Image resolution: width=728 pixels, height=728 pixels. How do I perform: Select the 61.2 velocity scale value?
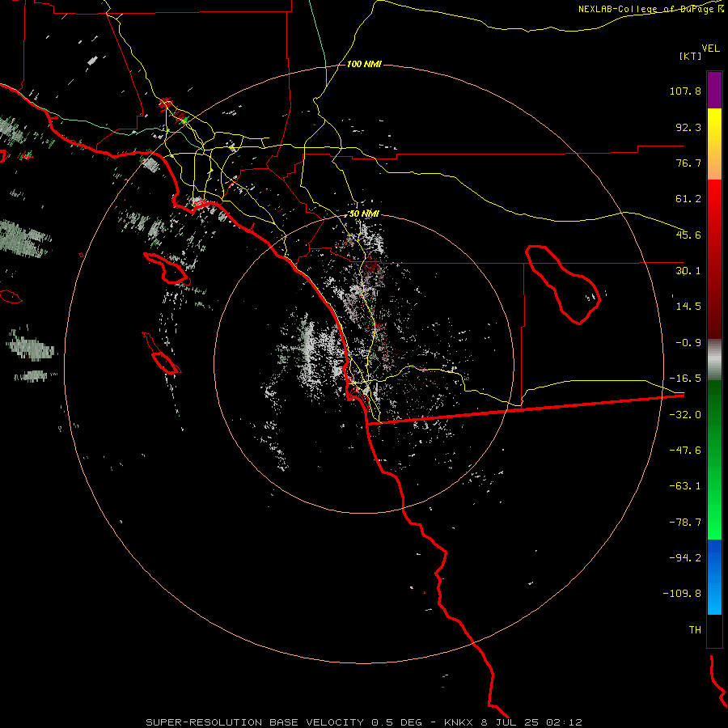pyautogui.click(x=688, y=199)
